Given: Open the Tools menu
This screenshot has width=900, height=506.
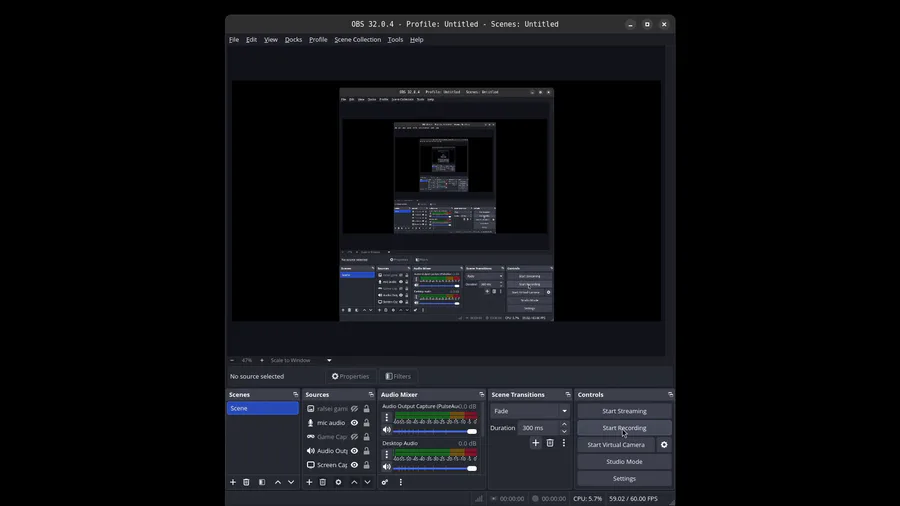Looking at the screenshot, I should [x=395, y=40].
